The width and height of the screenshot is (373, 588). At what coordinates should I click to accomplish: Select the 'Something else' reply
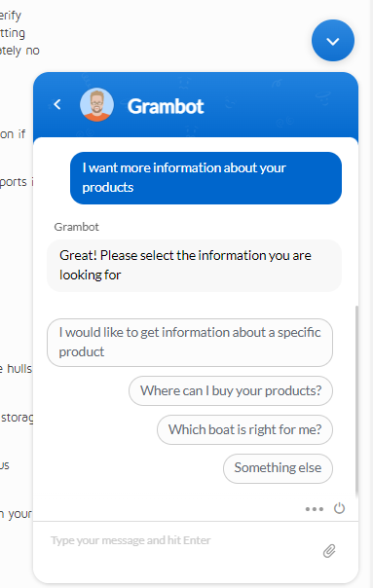point(278,468)
